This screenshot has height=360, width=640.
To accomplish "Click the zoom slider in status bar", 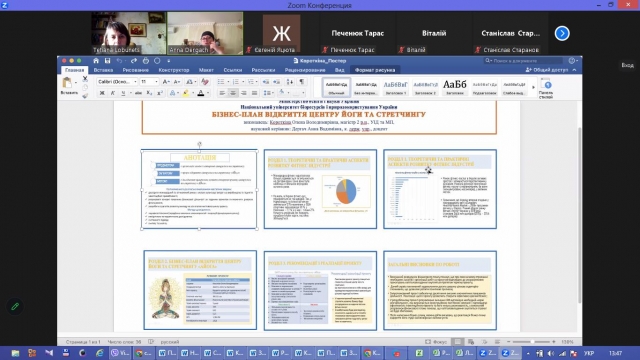I will click(531, 342).
